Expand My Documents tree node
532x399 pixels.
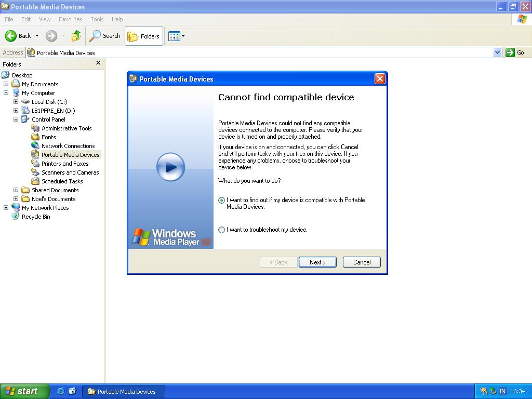6,84
